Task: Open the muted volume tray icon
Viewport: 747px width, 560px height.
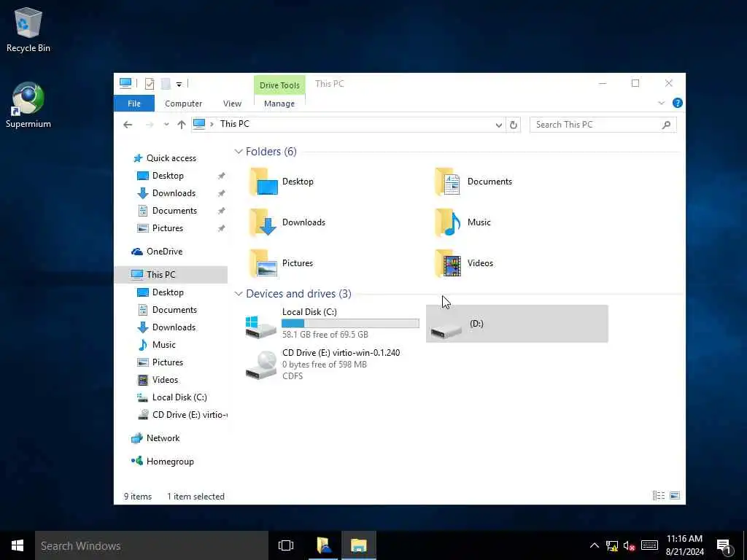Action: coord(630,545)
